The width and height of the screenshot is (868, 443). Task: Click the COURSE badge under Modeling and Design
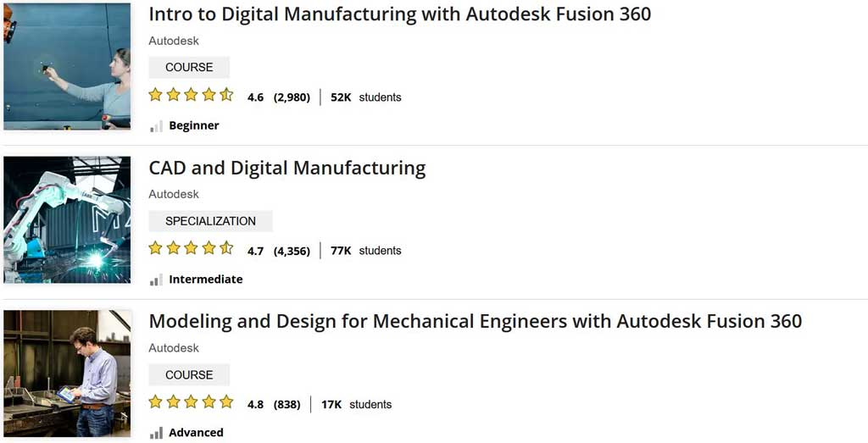click(189, 374)
